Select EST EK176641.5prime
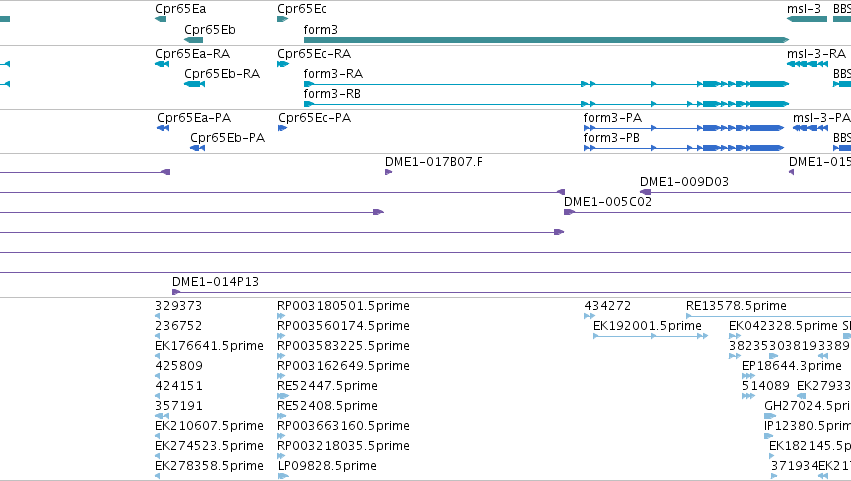The width and height of the screenshot is (851, 481). [209, 346]
